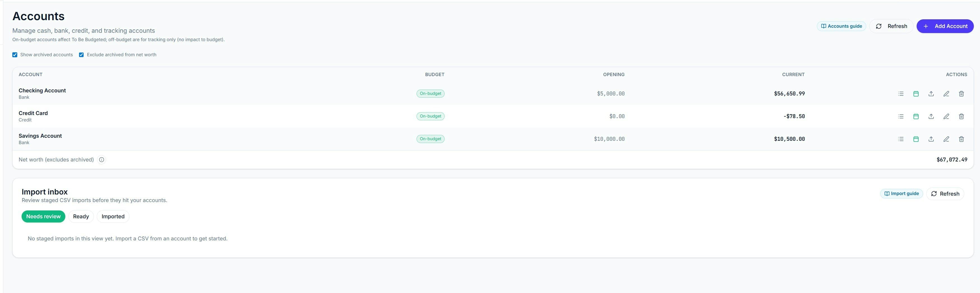Switch to the Ready filter
This screenshot has height=293, width=980.
click(x=81, y=216)
